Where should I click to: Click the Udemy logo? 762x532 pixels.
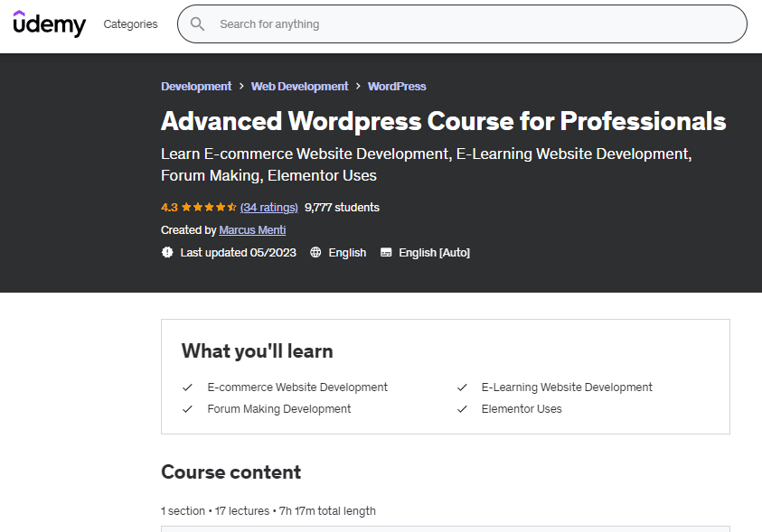pos(50,23)
